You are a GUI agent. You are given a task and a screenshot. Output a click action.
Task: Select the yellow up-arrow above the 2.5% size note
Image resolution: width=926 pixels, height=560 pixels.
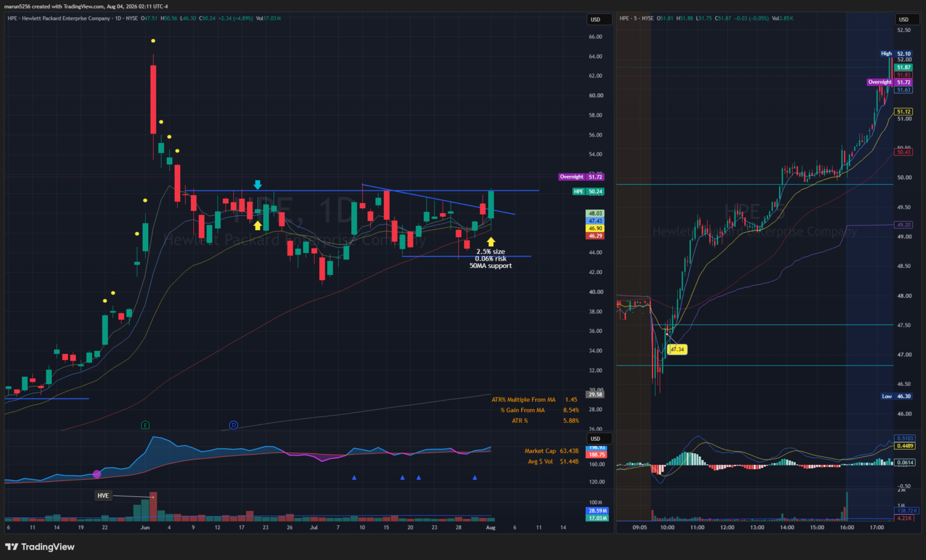tap(491, 241)
